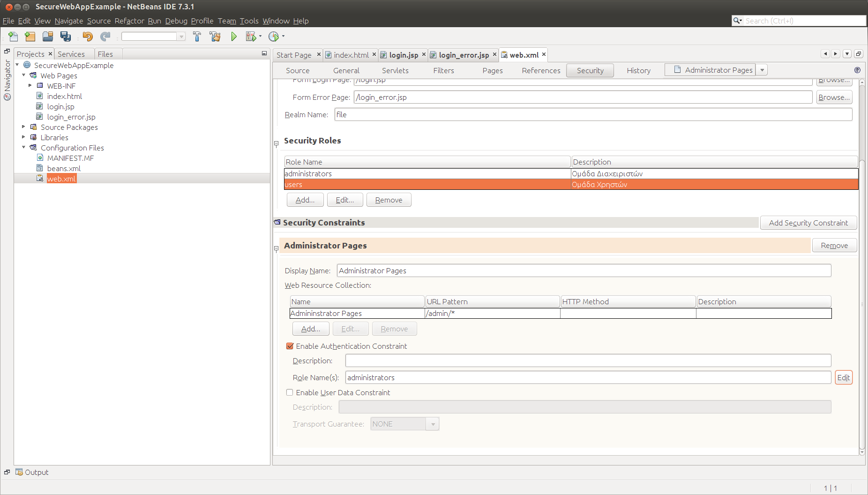Open the Administrator Pages dropdown arrow
The height and width of the screenshot is (495, 868).
[x=762, y=70]
